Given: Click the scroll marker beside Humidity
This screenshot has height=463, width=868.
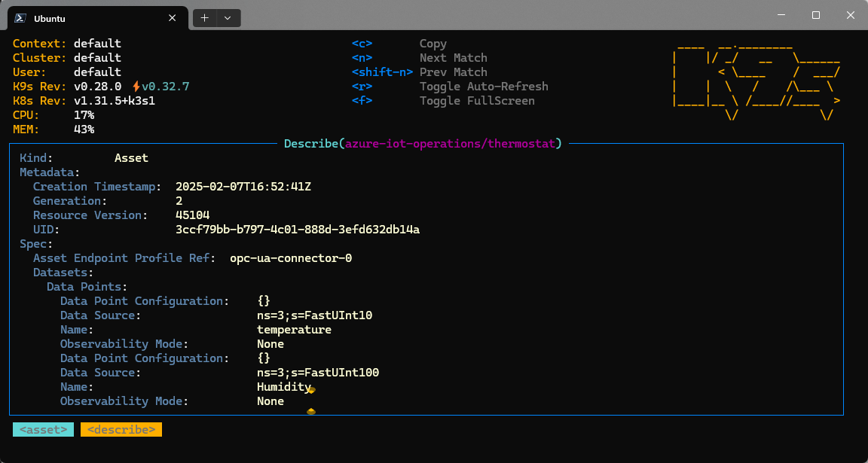Looking at the screenshot, I should click(311, 388).
